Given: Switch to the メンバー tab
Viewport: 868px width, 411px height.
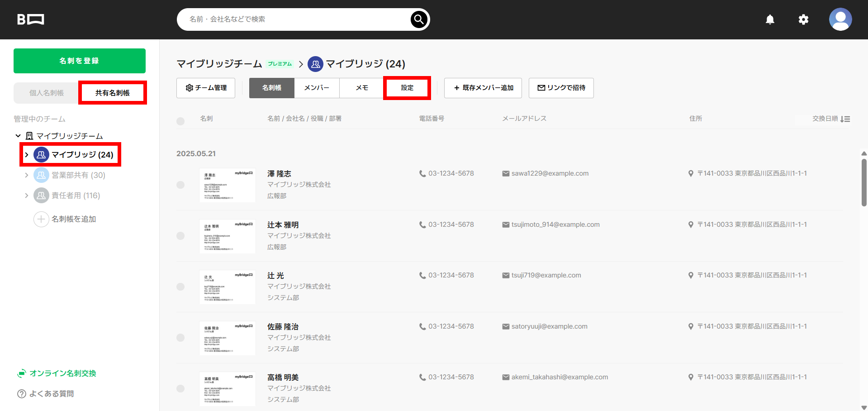Looking at the screenshot, I should pyautogui.click(x=317, y=88).
